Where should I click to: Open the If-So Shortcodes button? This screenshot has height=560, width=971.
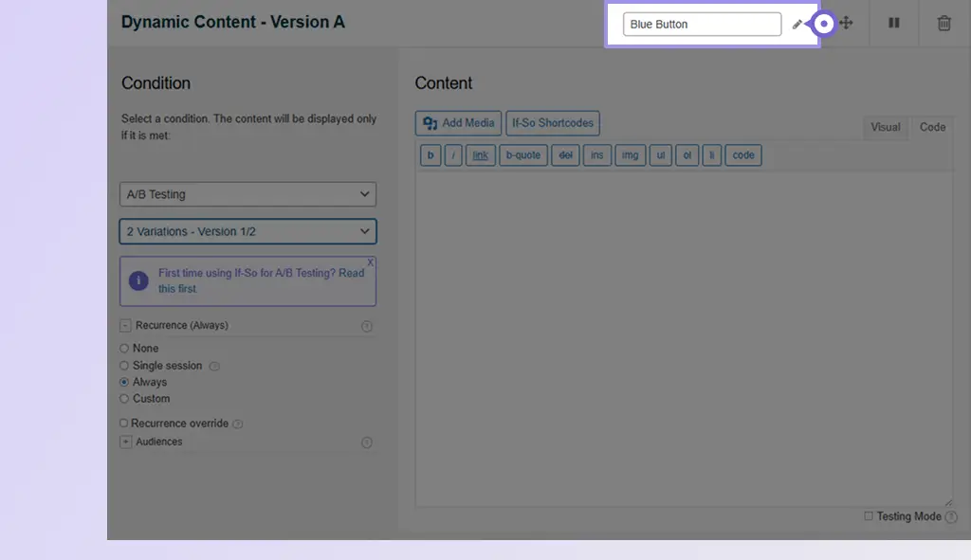pos(553,123)
